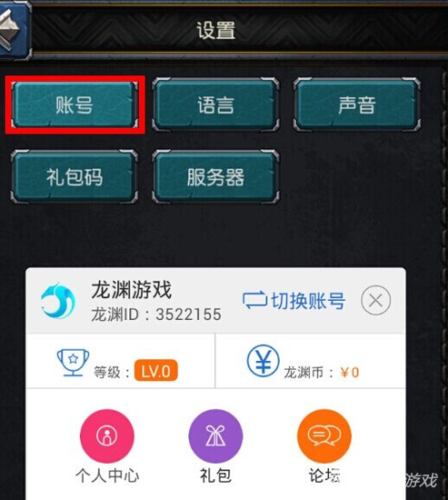Click the 设置 title header

point(216,31)
